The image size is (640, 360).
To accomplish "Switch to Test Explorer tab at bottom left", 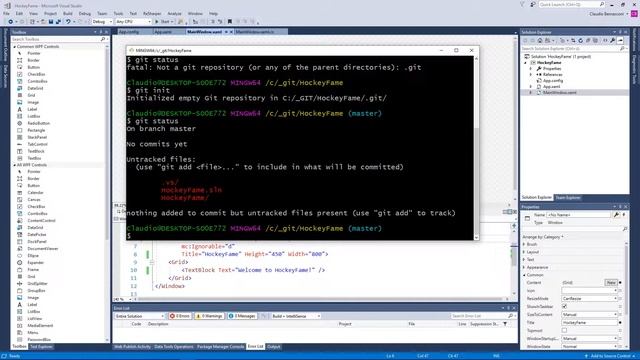I will point(41,347).
